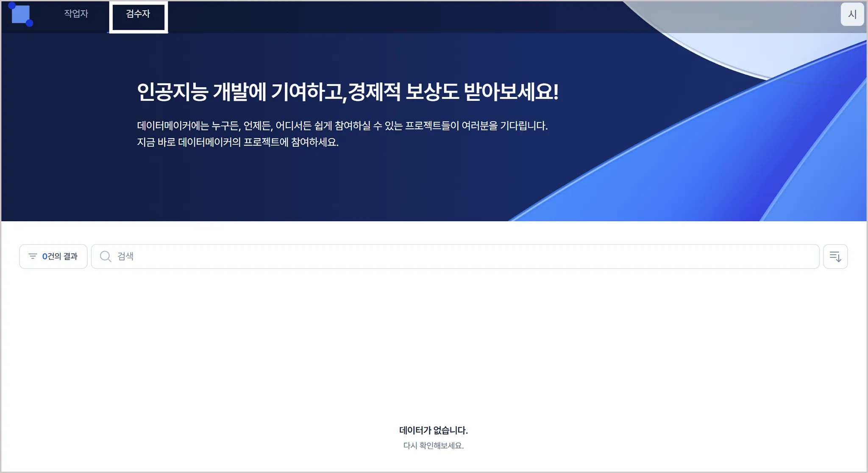Image resolution: width=868 pixels, height=473 pixels.
Task: Click the blue 0 result count
Action: [x=45, y=256]
